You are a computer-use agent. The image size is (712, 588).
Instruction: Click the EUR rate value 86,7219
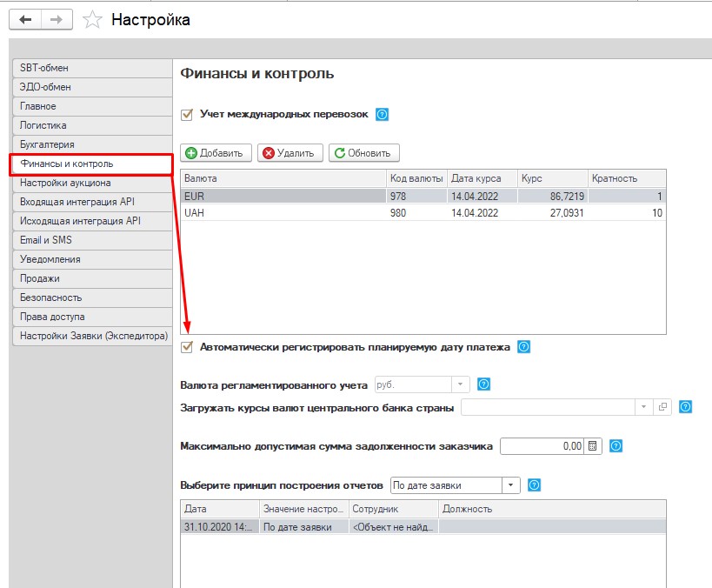(x=567, y=197)
